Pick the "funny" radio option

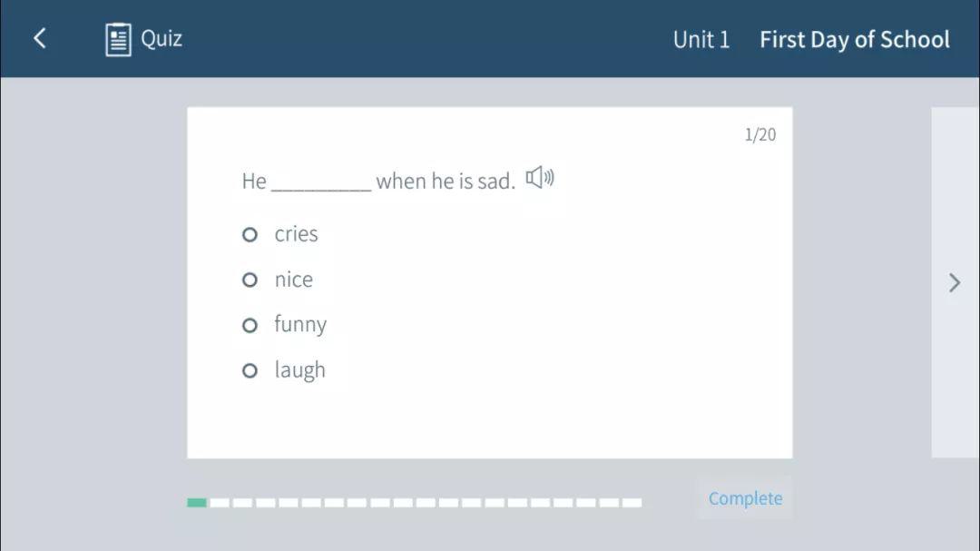pyautogui.click(x=250, y=325)
